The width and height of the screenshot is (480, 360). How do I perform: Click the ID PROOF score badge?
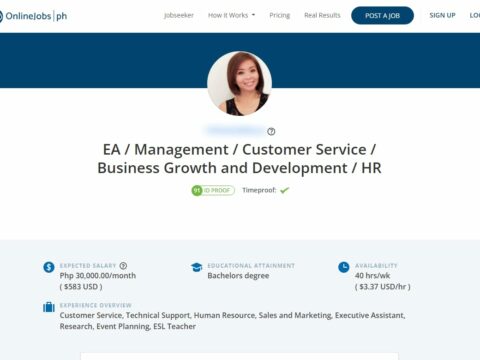point(213,190)
